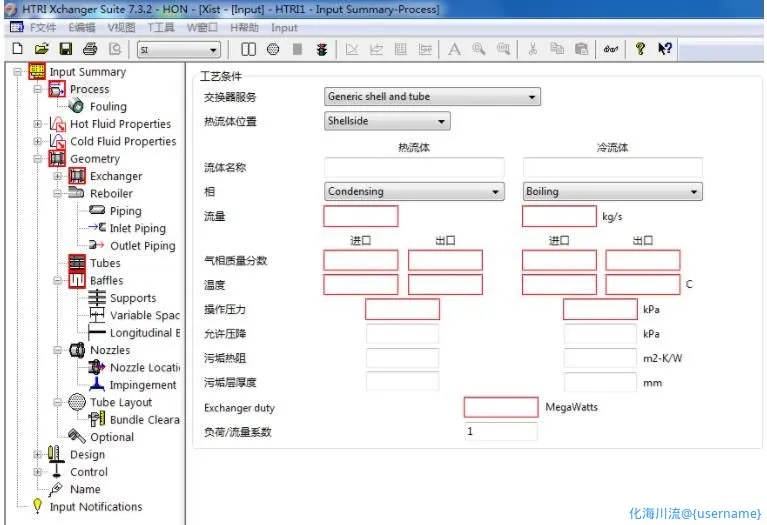
Task: Select Outlet Piping in the tree
Action: (142, 246)
